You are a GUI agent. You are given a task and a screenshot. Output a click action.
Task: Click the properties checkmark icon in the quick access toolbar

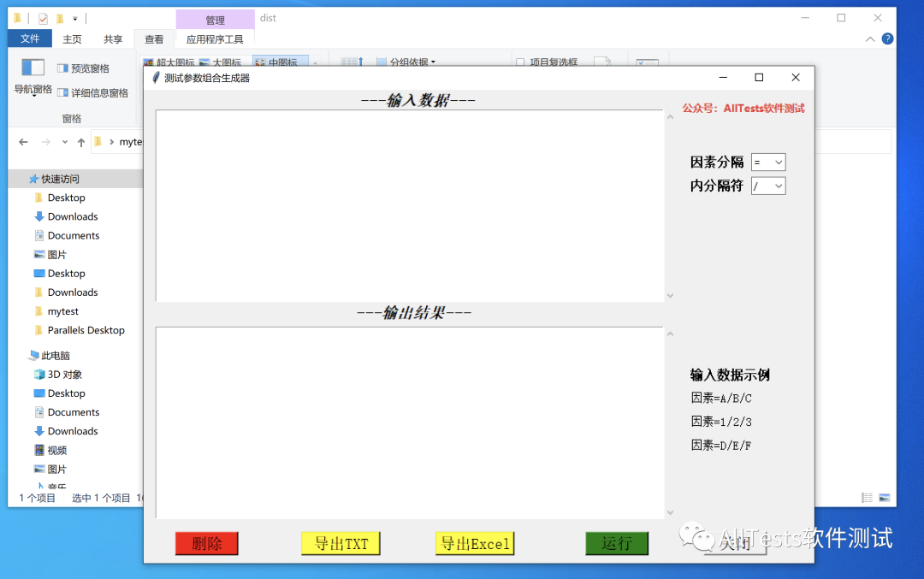coord(43,19)
